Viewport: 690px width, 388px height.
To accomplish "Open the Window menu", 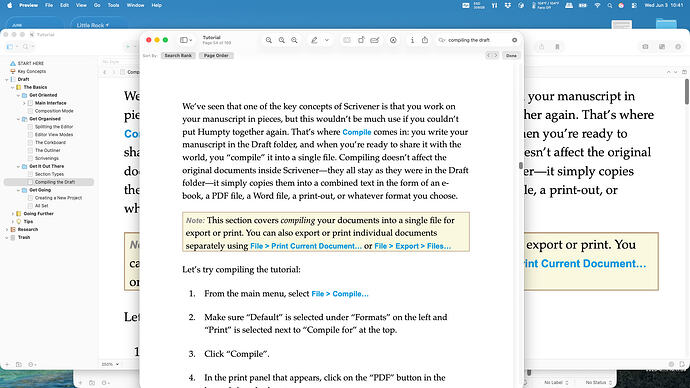I will point(136,5).
